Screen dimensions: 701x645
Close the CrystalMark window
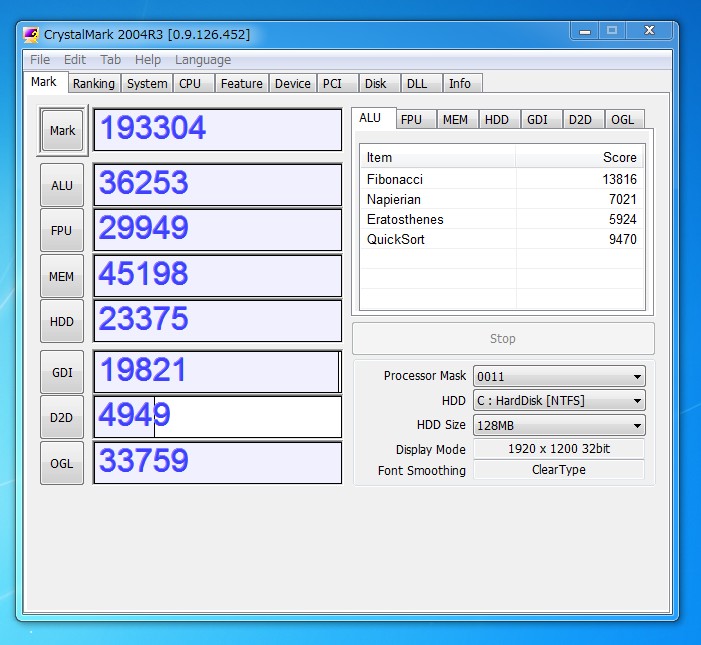(x=649, y=31)
